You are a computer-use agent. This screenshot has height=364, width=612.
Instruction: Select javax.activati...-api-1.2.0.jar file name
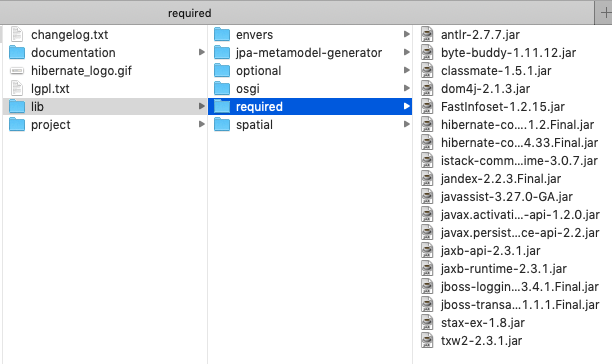tap(520, 215)
